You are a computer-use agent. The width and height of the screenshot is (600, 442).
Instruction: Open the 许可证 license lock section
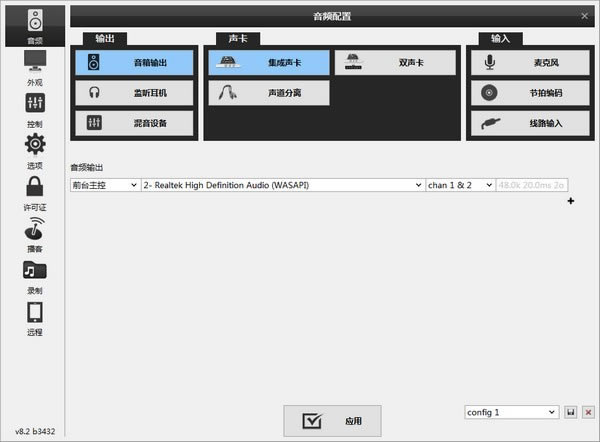click(x=34, y=192)
